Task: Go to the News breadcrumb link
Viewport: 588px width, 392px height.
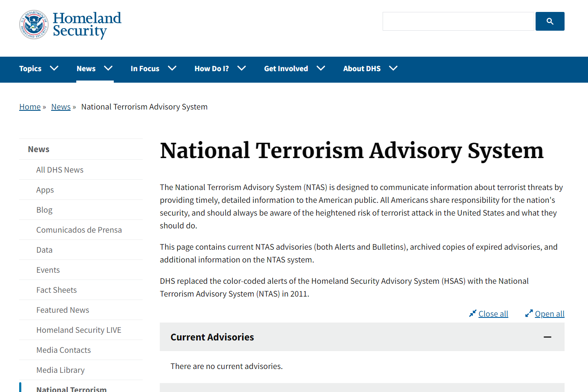Action: pyautogui.click(x=61, y=107)
